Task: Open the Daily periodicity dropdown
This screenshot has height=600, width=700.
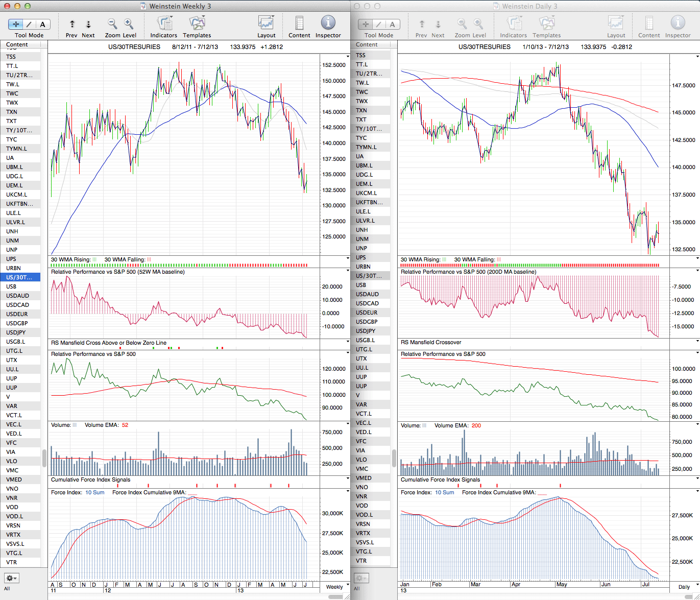Action: coord(687,587)
